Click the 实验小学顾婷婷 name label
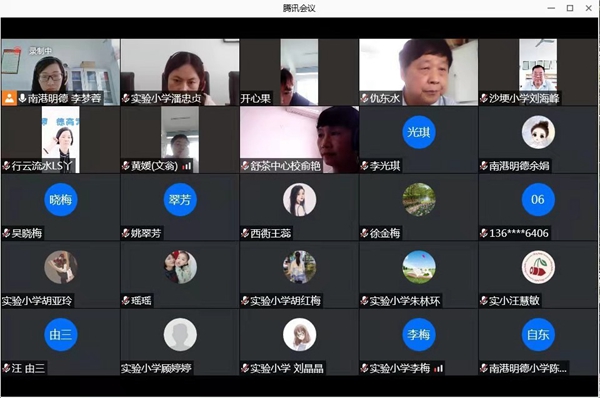This screenshot has width=600, height=398. point(156,369)
